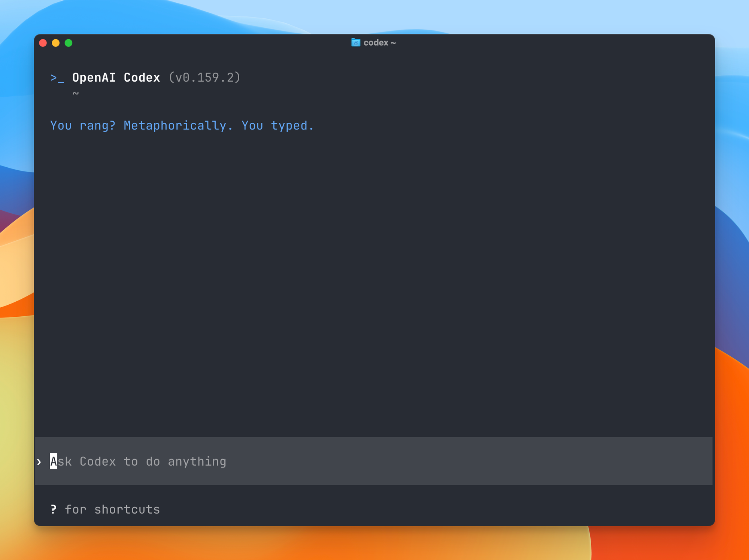This screenshot has width=749, height=560.
Task: Click 'You rang? Metaphorically. You typed.' line
Action: [182, 126]
